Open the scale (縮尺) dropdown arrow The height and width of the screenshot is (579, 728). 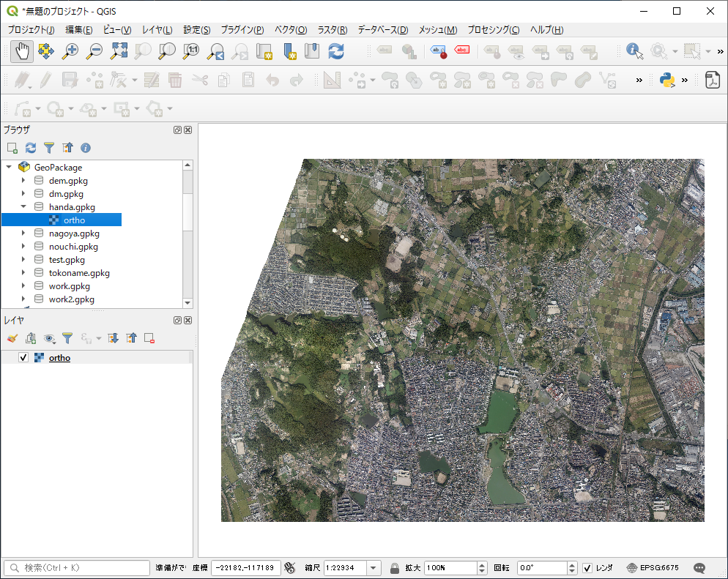tap(374, 568)
